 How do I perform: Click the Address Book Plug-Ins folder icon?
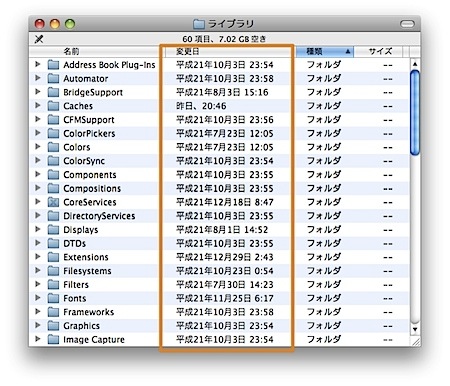pyautogui.click(x=53, y=65)
